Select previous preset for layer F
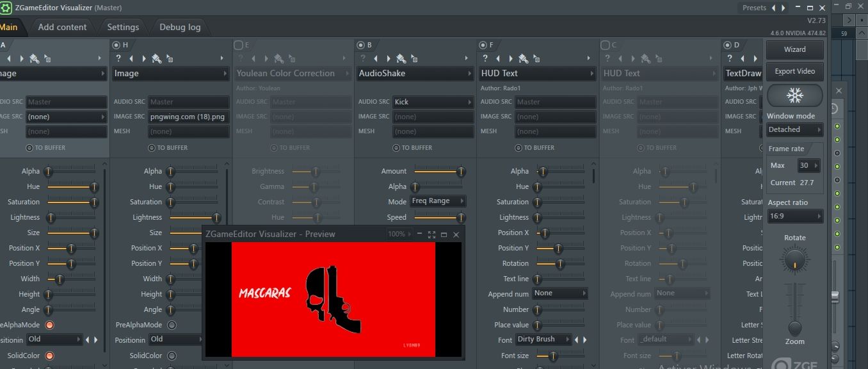Screen dimensions: 868x369 tap(498, 58)
